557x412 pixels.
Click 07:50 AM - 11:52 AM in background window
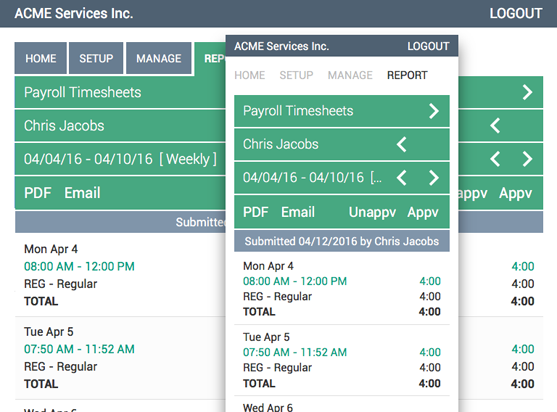pyautogui.click(x=79, y=349)
